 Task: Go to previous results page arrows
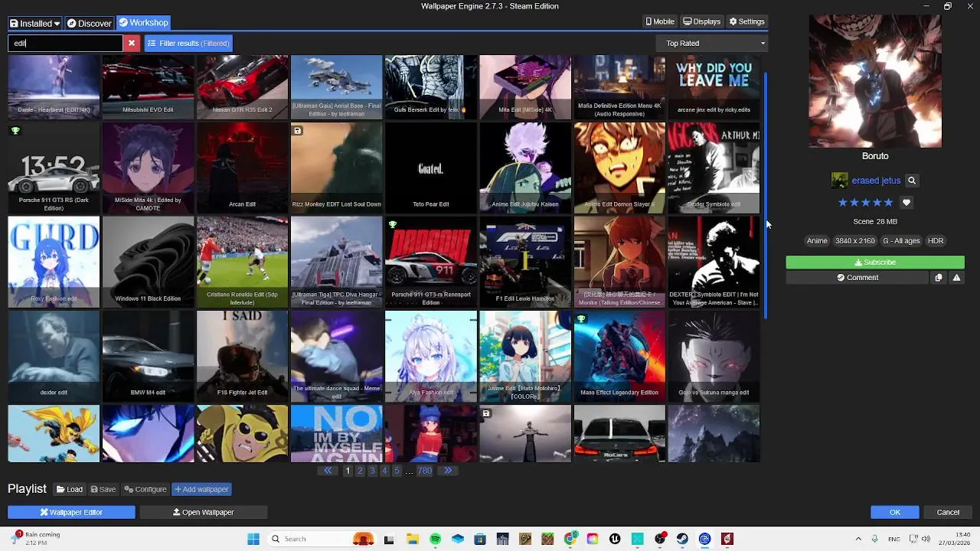[x=328, y=471]
